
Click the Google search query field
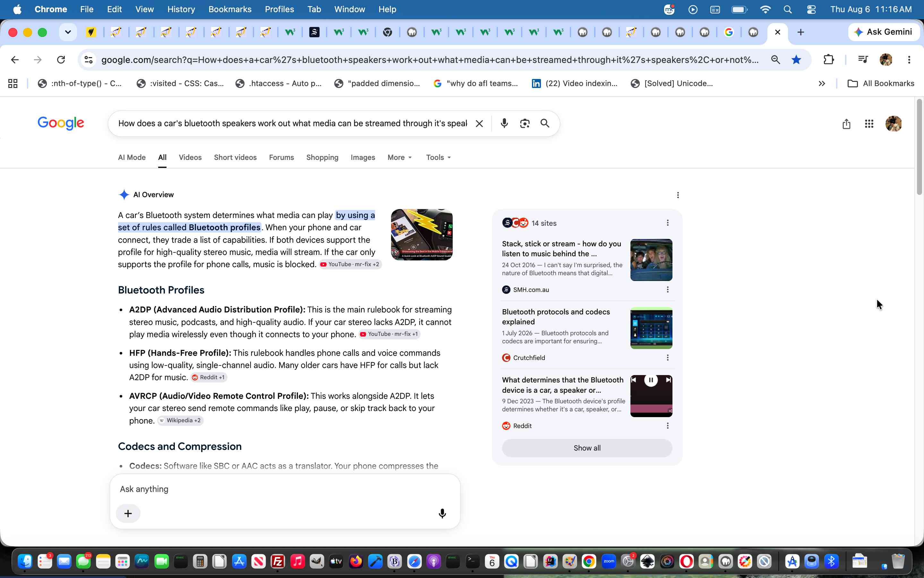[x=293, y=124]
